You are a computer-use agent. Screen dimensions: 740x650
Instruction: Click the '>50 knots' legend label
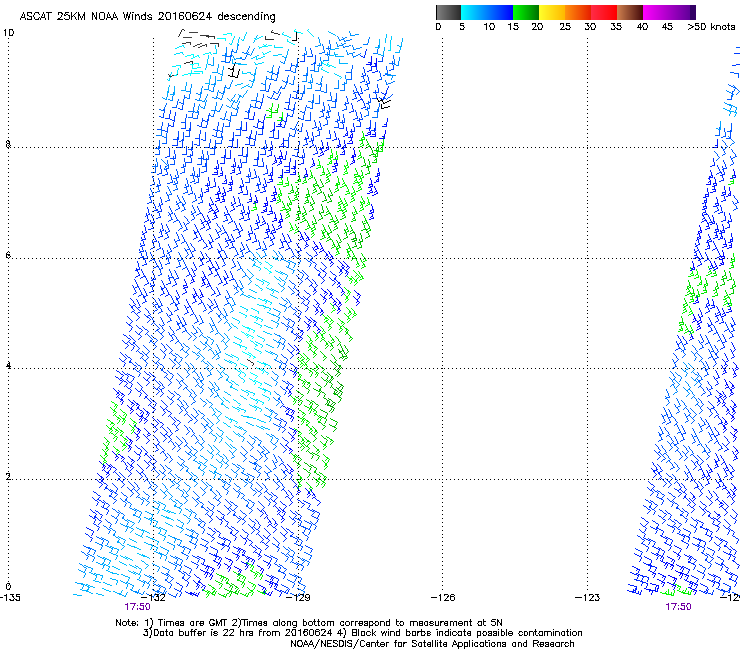(x=711, y=27)
